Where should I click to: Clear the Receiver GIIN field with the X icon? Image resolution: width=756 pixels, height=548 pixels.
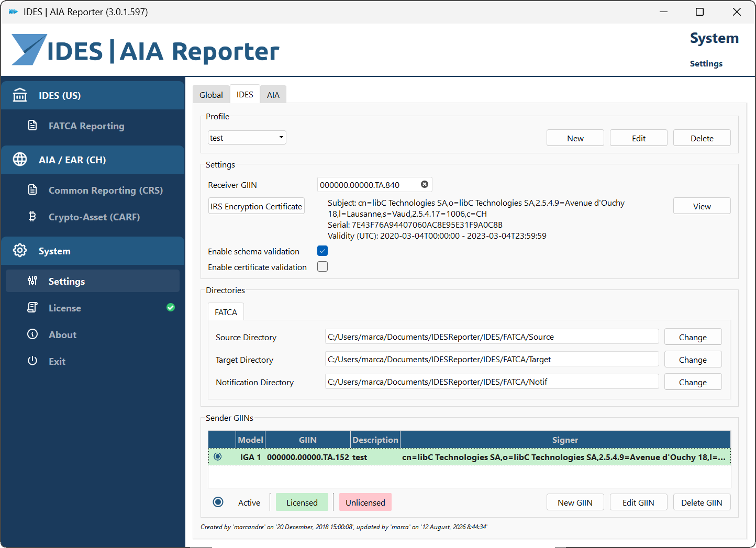point(425,184)
